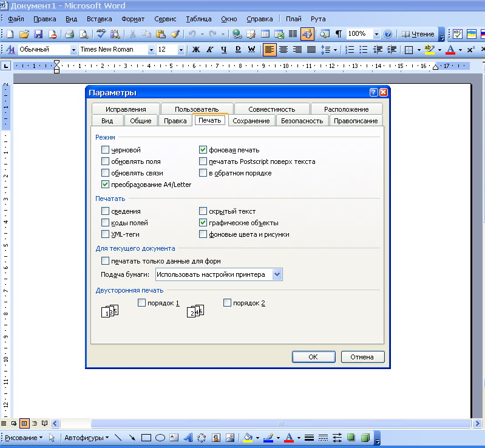Enable the черновой checkbox
Viewport: 485px width, 448px height.
(106, 150)
